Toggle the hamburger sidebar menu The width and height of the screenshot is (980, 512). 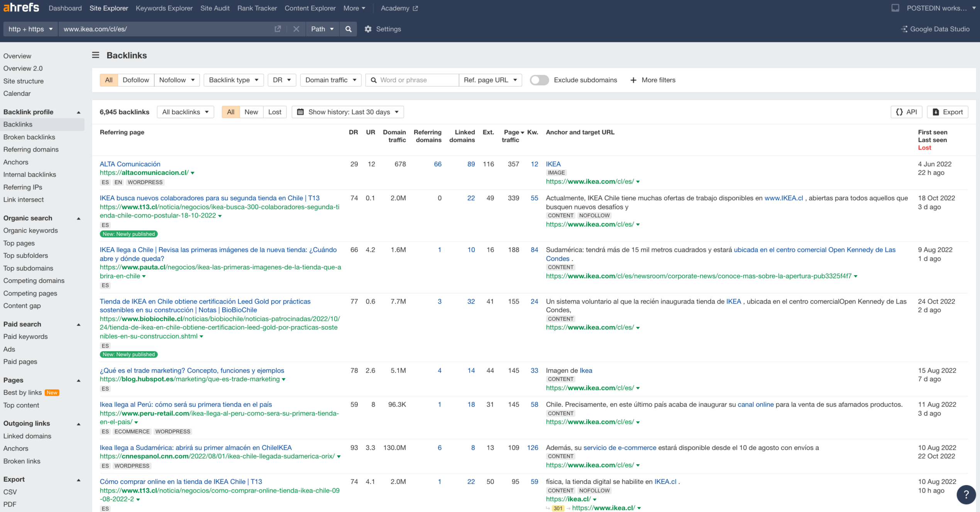coord(95,55)
